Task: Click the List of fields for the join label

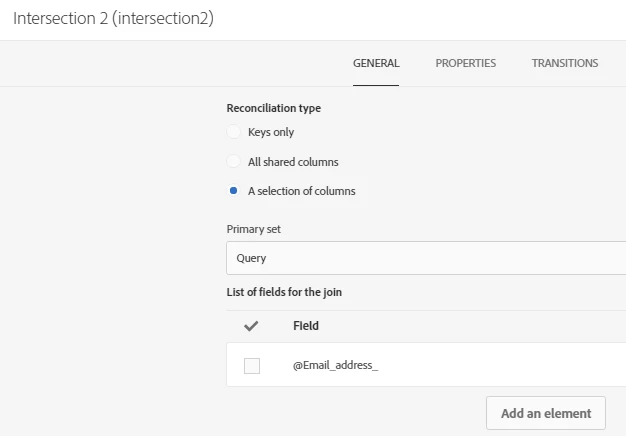Action: [x=286, y=292]
